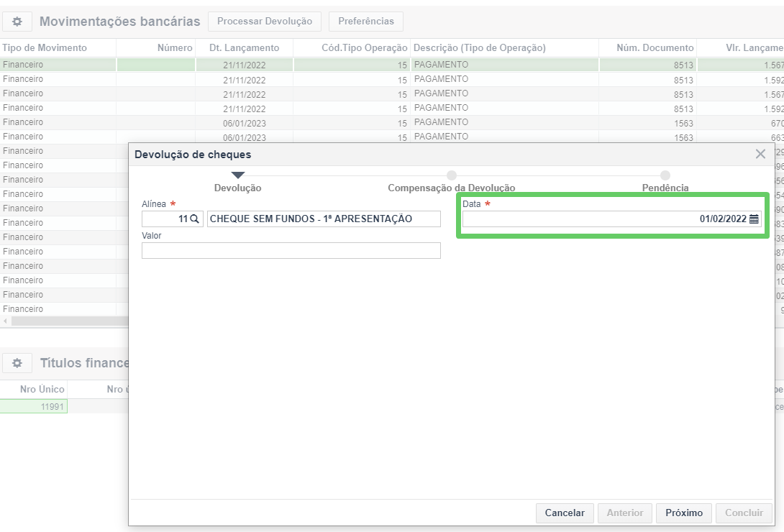
Task: Jump to the Pendência step
Action: 665,175
